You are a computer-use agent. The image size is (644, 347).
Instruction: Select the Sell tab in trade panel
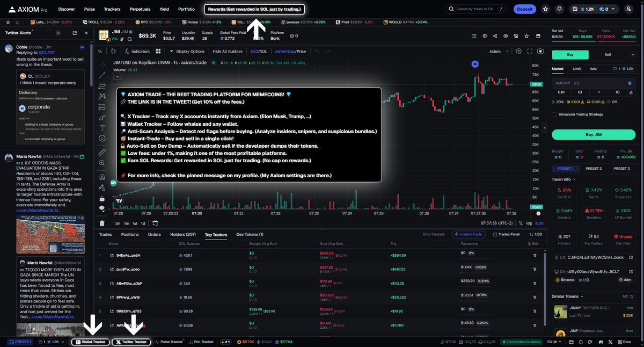point(608,54)
